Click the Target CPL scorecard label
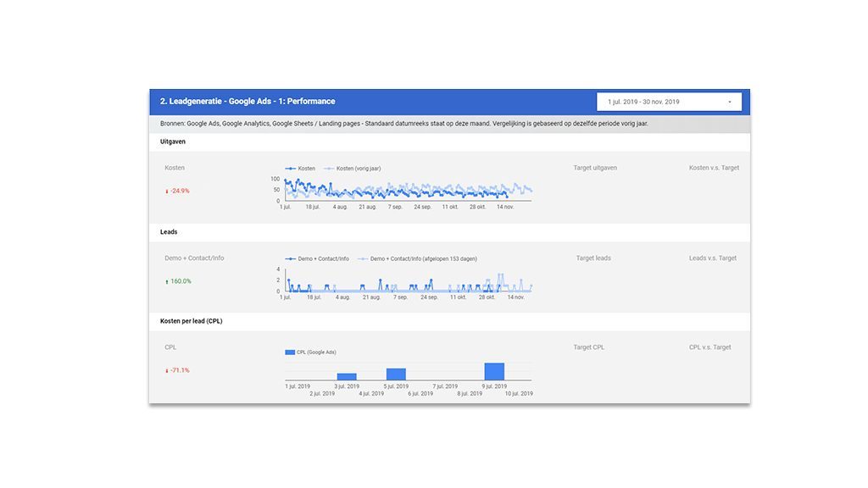Viewport: 868px width, 488px height. [x=589, y=347]
